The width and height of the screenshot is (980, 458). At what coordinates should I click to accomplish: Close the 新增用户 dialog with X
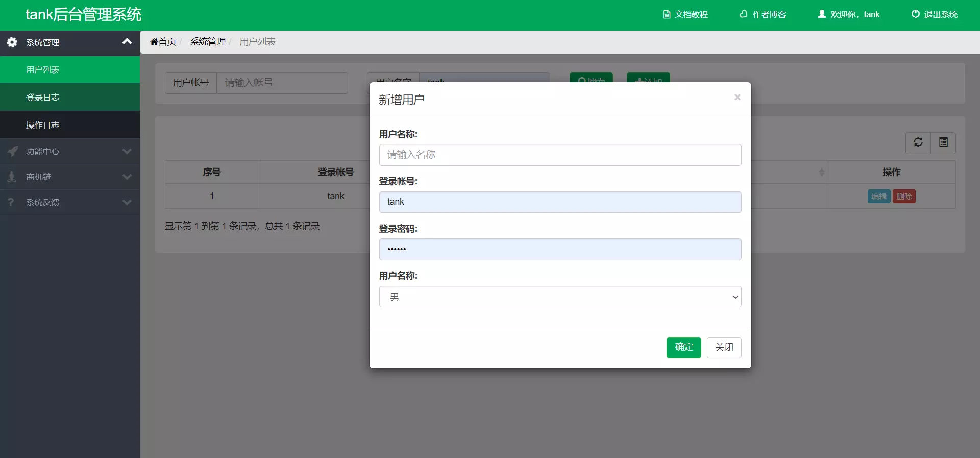pyautogui.click(x=737, y=97)
